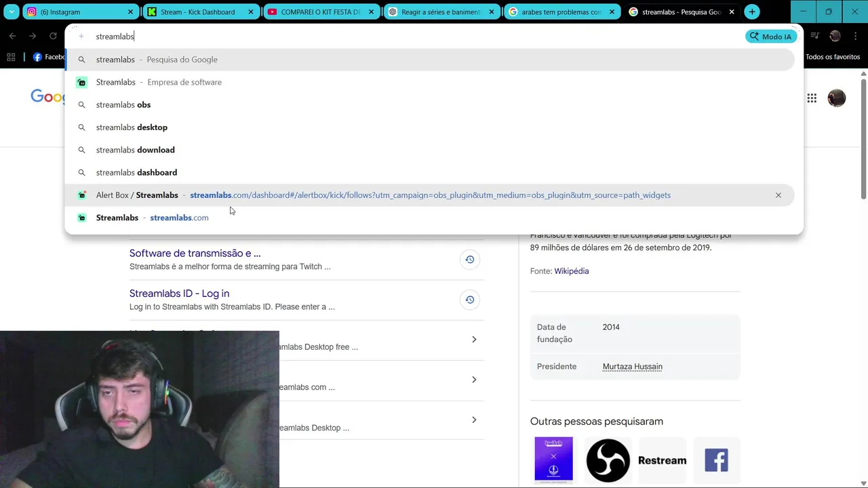Open the Wikipédia source link

point(572,271)
